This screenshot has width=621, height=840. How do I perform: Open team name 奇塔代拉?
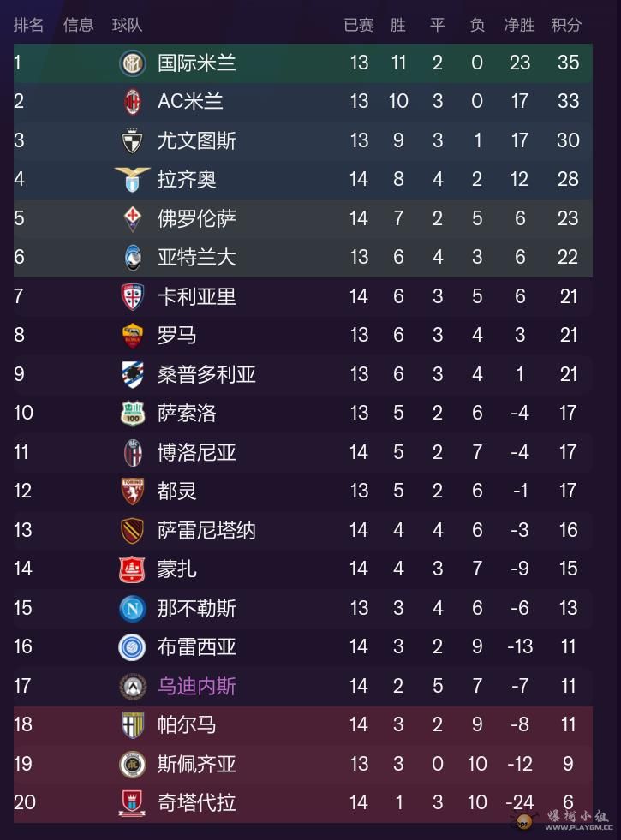tap(196, 802)
